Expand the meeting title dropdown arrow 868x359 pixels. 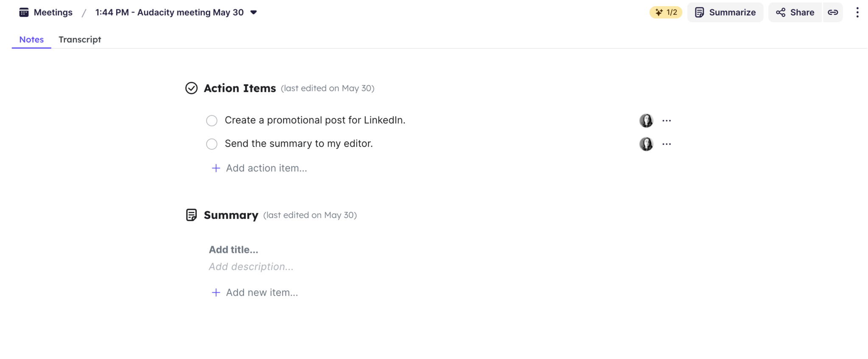click(253, 12)
